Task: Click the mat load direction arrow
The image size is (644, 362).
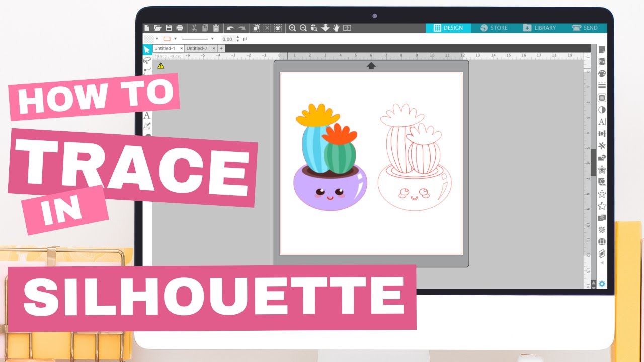Action: 371,66
